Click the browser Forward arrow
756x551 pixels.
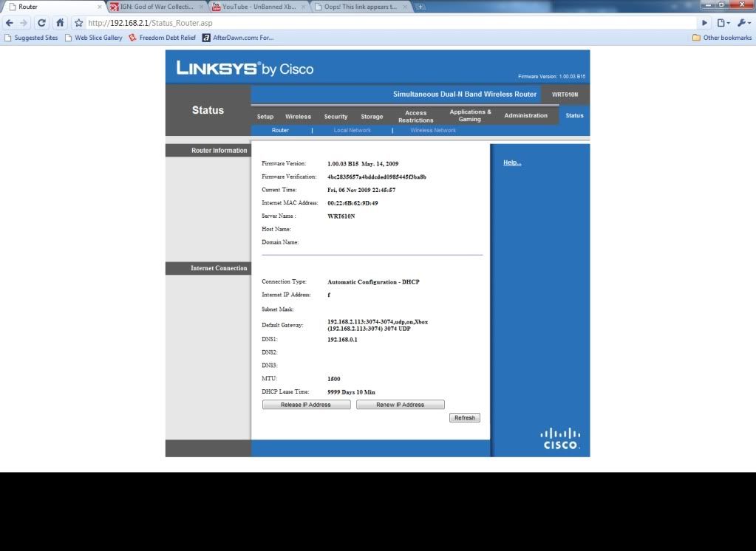click(24, 23)
